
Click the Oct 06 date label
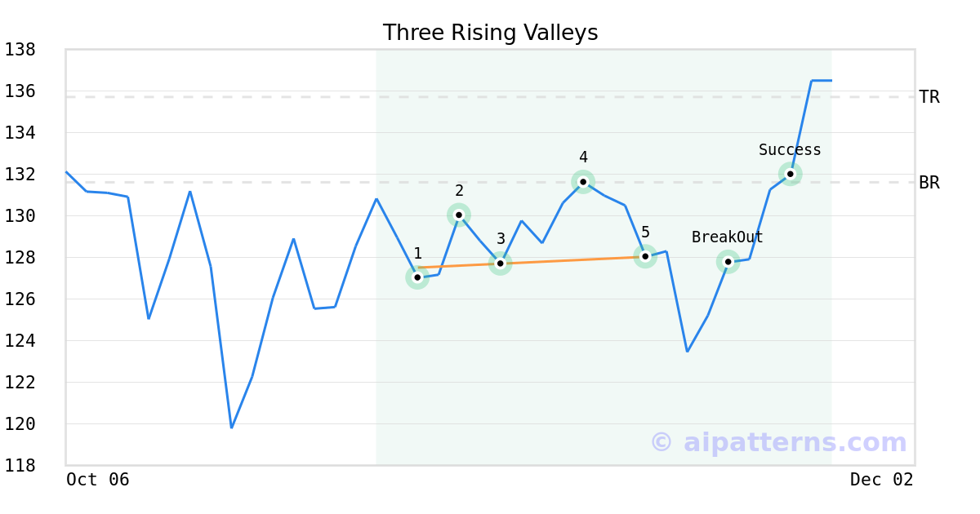coord(98,480)
